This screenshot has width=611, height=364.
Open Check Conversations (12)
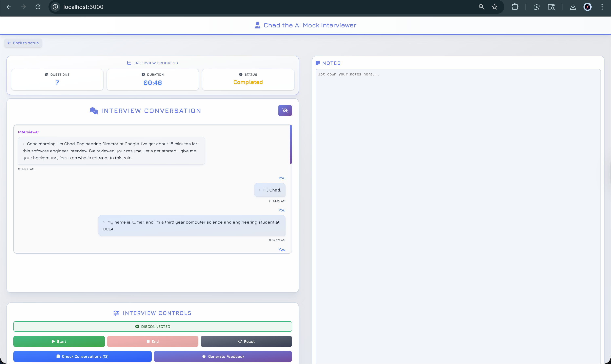pyautogui.click(x=82, y=356)
